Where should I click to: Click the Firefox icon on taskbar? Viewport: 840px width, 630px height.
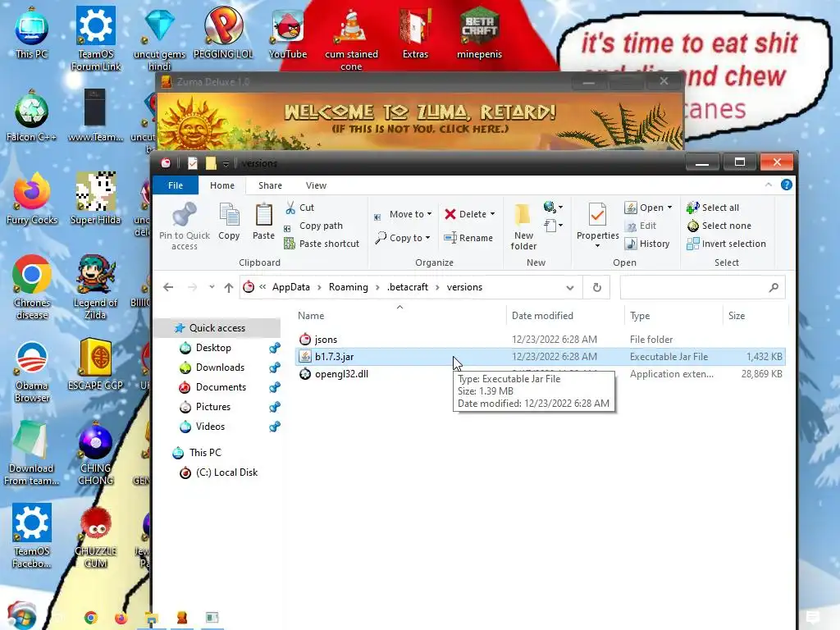click(121, 618)
